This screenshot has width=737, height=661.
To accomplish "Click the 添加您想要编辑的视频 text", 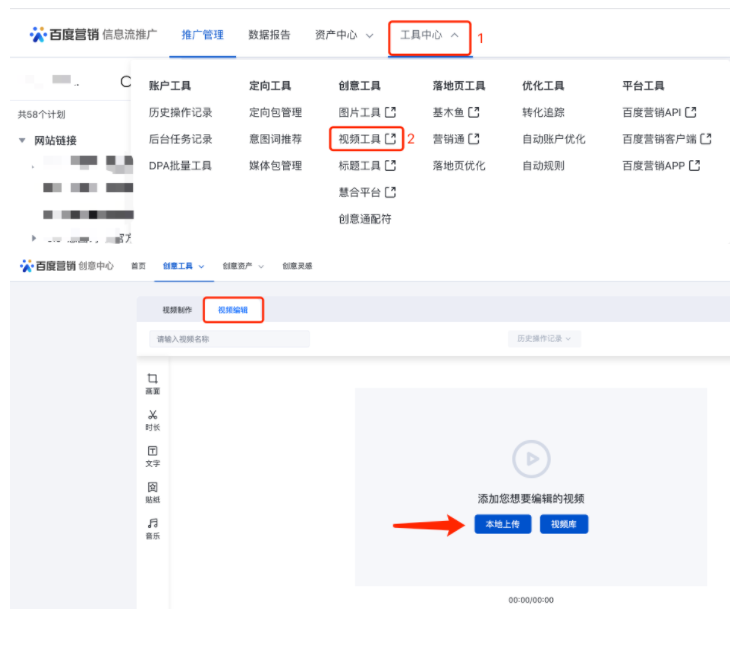I will pyautogui.click(x=531, y=498).
